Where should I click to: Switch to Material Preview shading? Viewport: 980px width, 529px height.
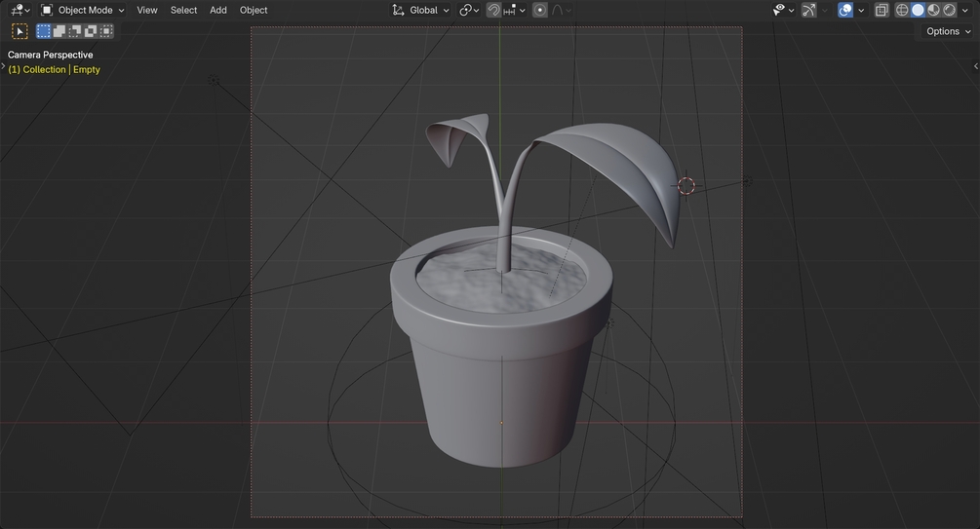[933, 10]
